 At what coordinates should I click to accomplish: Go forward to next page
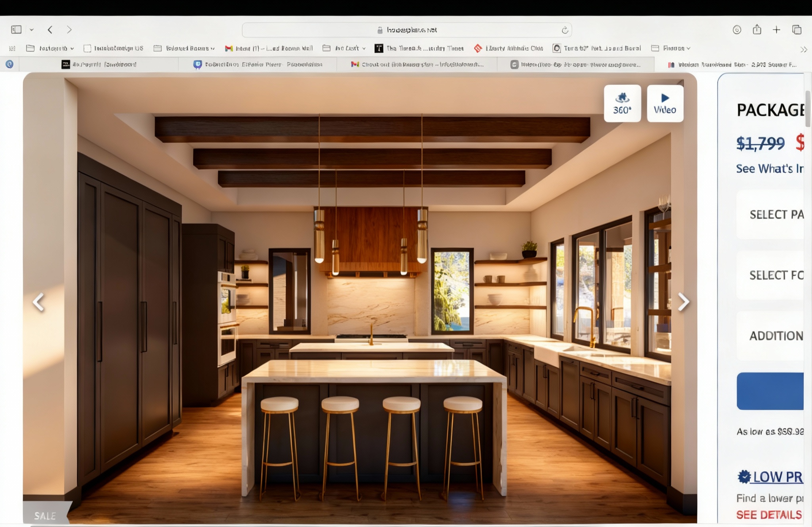(69, 30)
